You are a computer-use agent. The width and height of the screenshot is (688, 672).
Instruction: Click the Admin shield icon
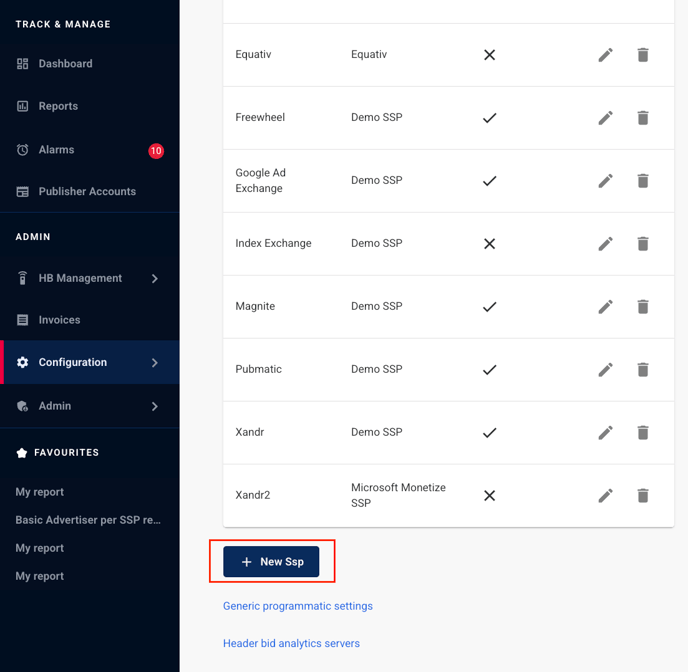pos(22,406)
